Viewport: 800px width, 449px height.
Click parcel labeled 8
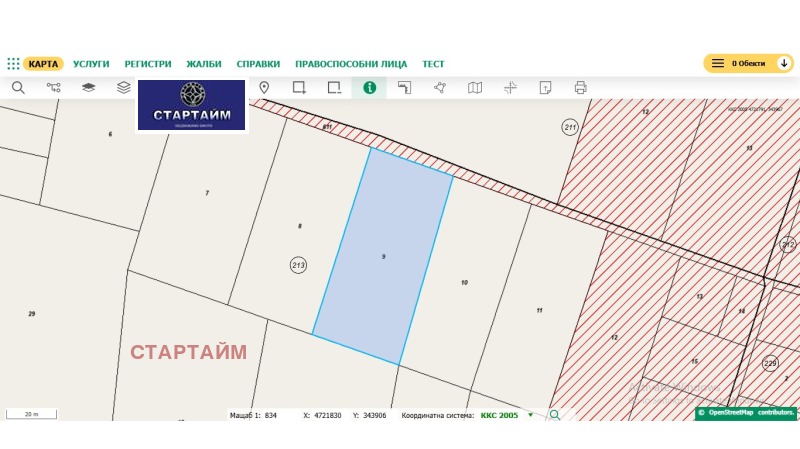tap(299, 226)
